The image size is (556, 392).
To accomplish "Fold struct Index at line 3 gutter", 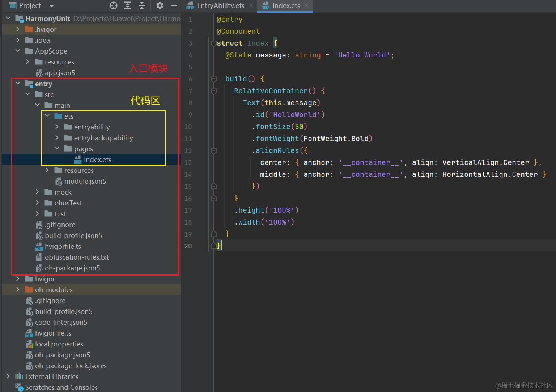I will [213, 43].
